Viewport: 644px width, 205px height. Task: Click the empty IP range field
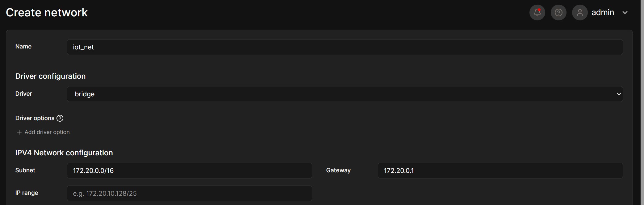click(x=189, y=193)
